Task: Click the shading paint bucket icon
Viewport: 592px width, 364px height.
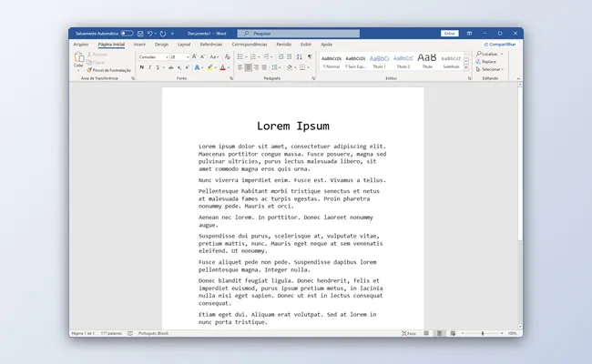Action: (290, 67)
